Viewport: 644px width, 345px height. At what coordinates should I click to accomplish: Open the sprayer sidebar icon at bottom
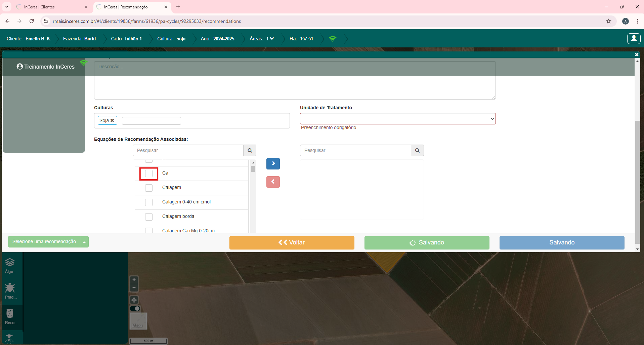[9, 338]
